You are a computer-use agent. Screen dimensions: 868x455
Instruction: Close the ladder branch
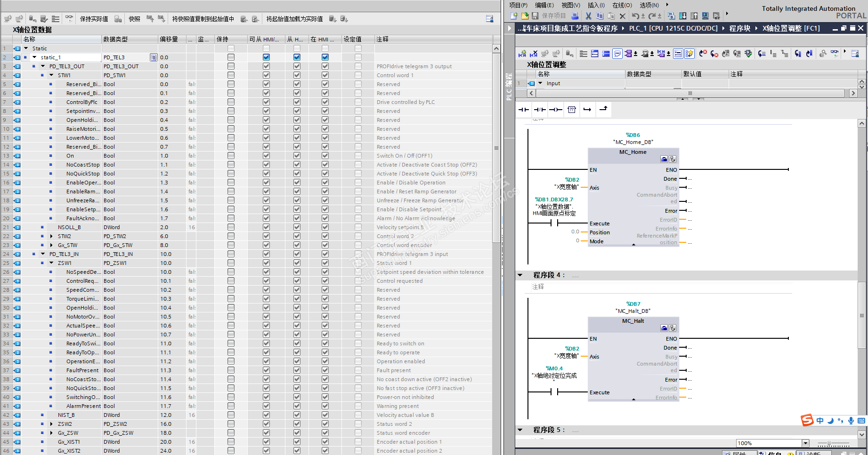[603, 110]
